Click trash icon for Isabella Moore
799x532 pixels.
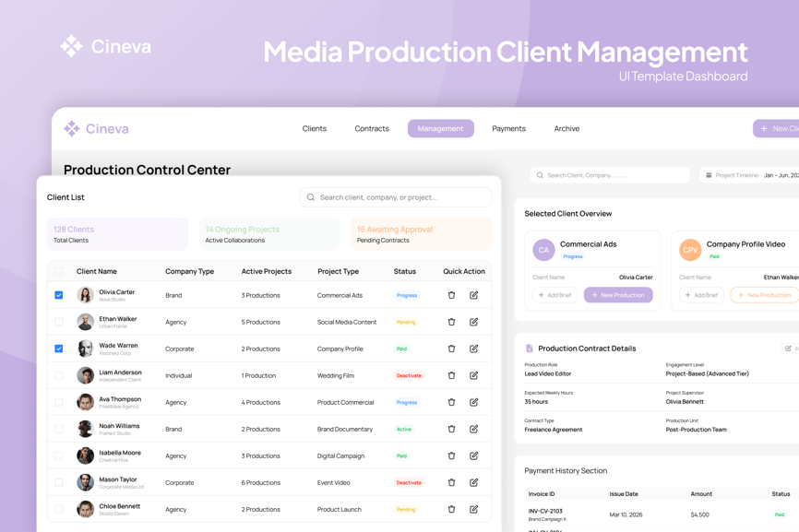[451, 455]
